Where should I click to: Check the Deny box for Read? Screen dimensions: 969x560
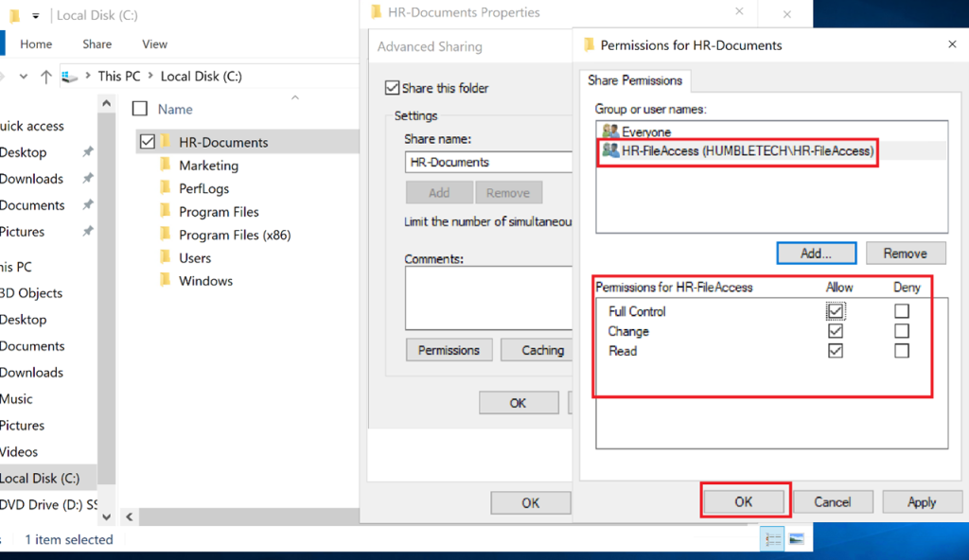pyautogui.click(x=902, y=351)
